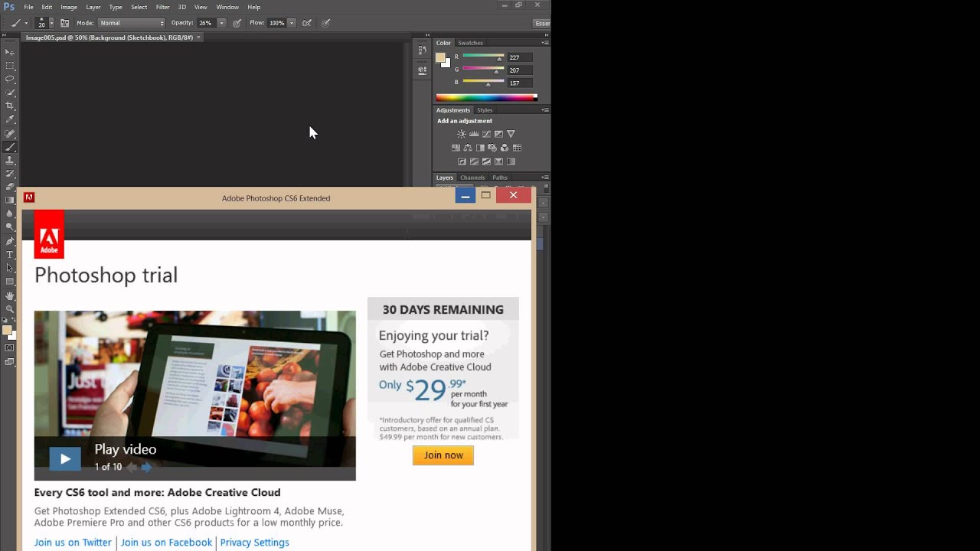Open the Image menu
This screenshot has width=980, height=551.
pos(69,7)
